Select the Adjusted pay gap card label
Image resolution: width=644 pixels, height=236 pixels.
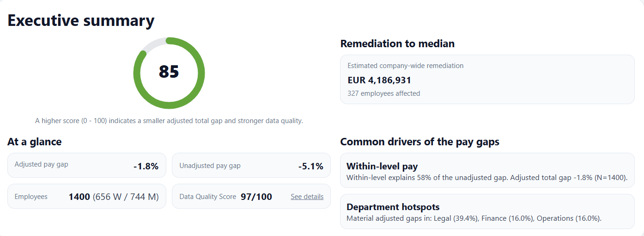(41, 165)
